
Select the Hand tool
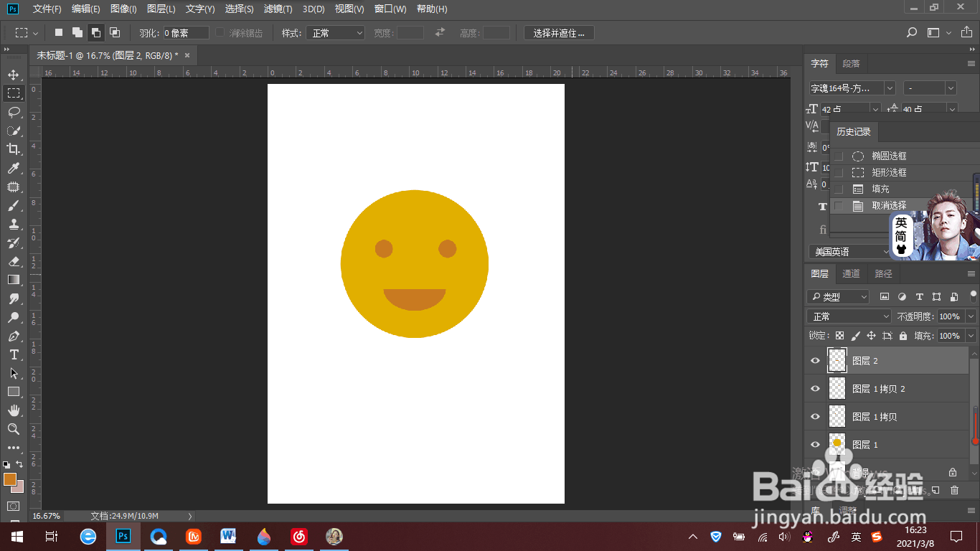14,410
